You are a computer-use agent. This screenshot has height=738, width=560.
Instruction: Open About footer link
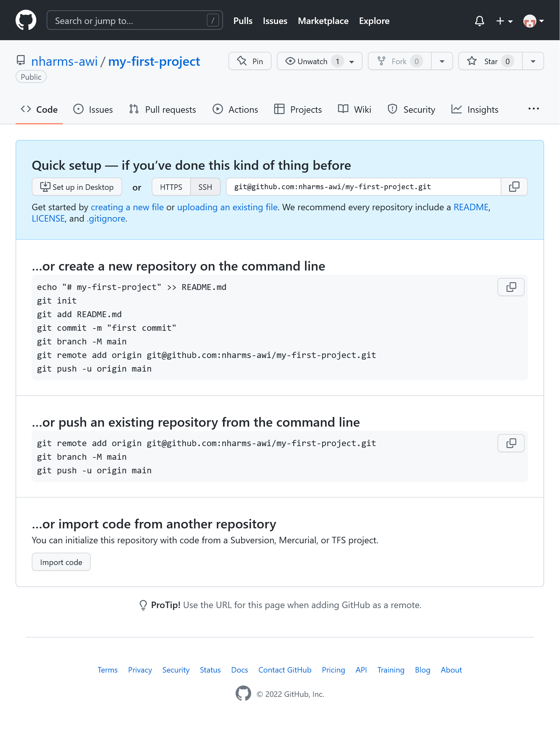click(451, 670)
